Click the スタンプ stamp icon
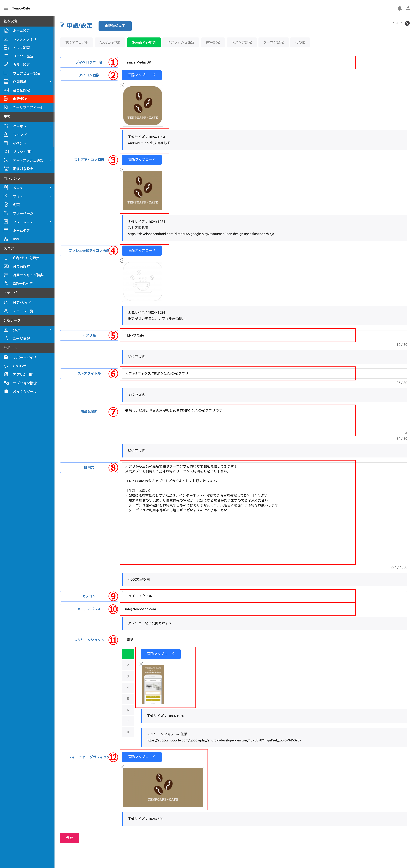The width and height of the screenshot is (416, 868). 6,135
